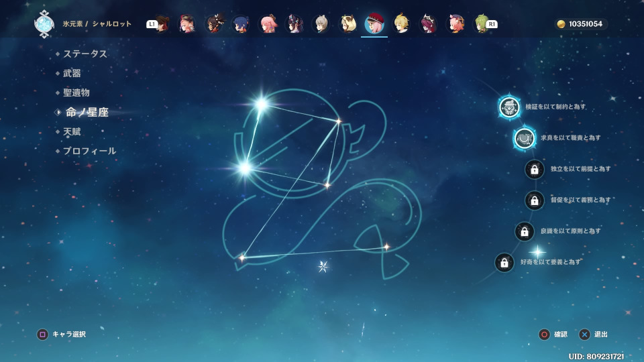Select the gray-haired cat-ear character portrait
The height and width of the screenshot is (362, 644).
[321, 24]
